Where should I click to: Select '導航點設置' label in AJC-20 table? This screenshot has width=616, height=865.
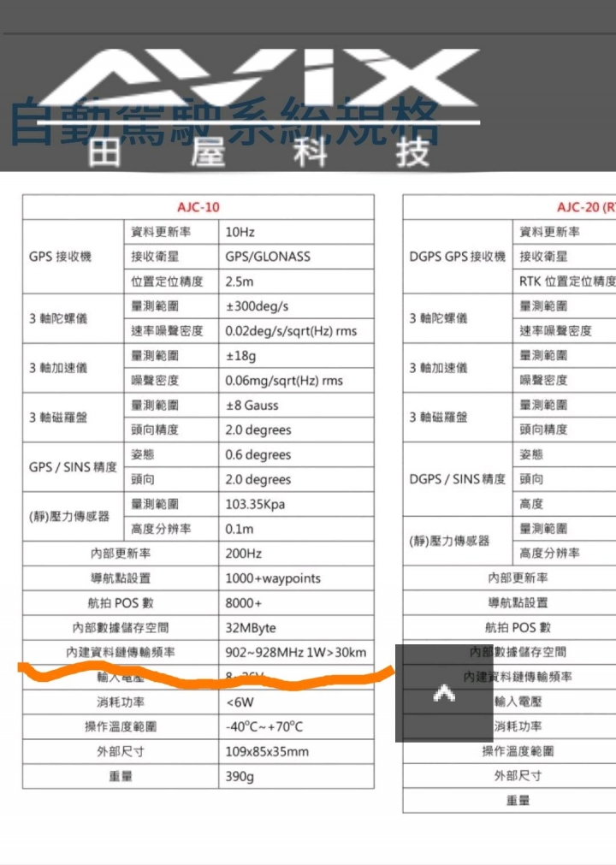pyautogui.click(x=518, y=602)
